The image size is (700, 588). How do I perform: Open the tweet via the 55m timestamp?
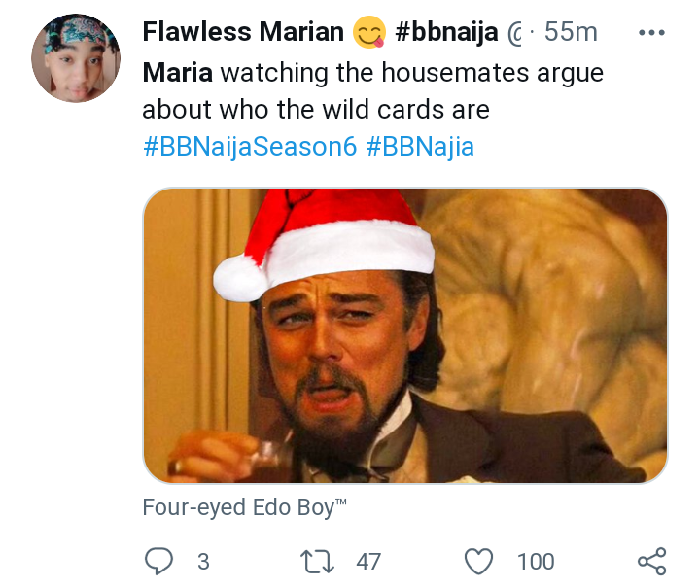point(571,32)
